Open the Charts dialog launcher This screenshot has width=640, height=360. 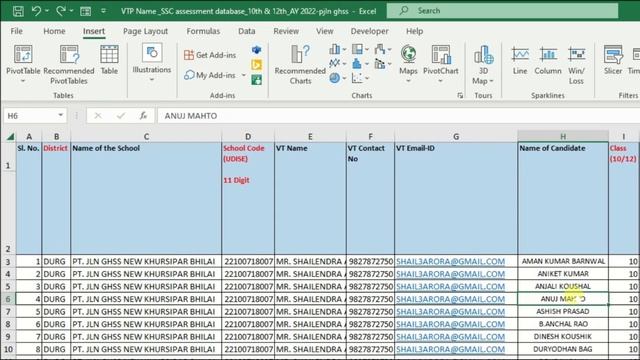pyautogui.click(x=460, y=96)
